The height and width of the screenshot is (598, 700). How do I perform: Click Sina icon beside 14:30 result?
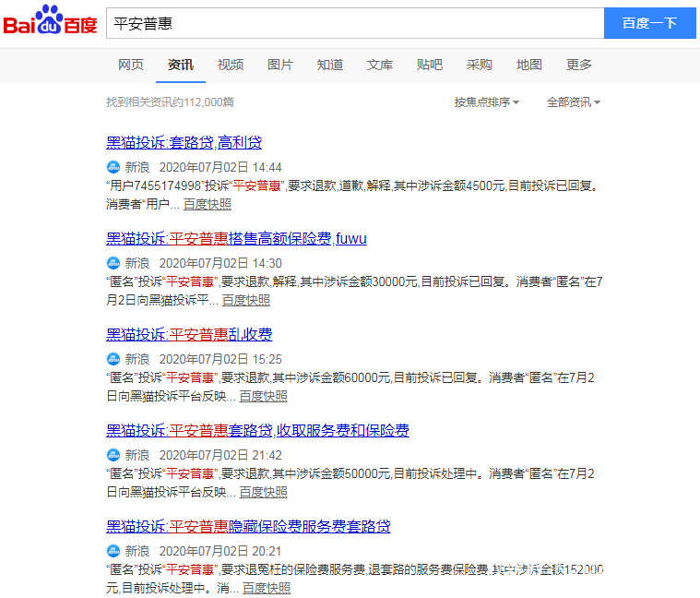(x=113, y=263)
